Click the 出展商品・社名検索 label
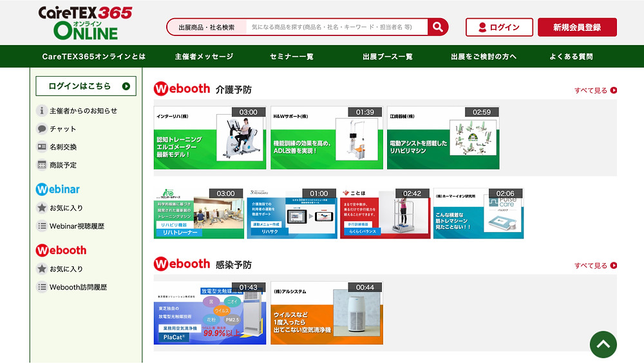 (x=207, y=28)
